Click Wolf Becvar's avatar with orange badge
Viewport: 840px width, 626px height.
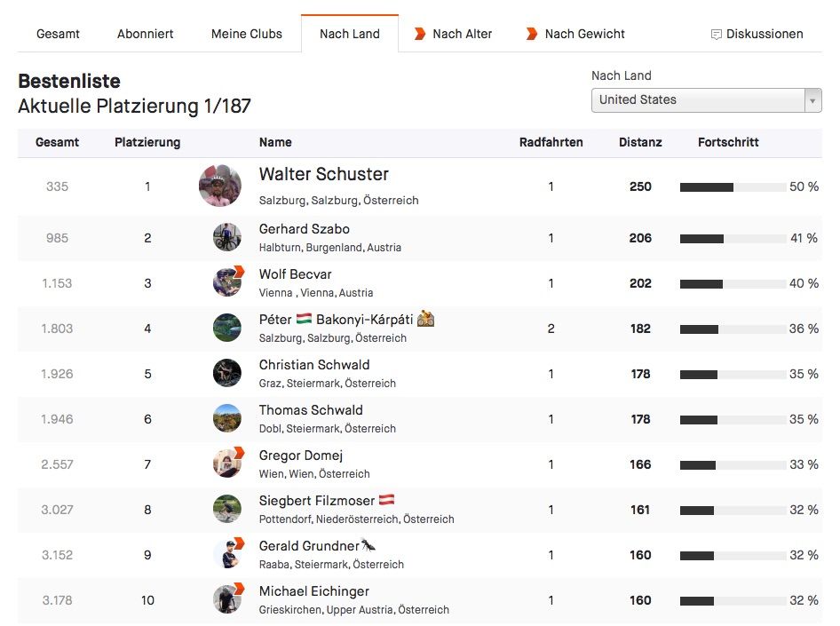click(x=227, y=282)
